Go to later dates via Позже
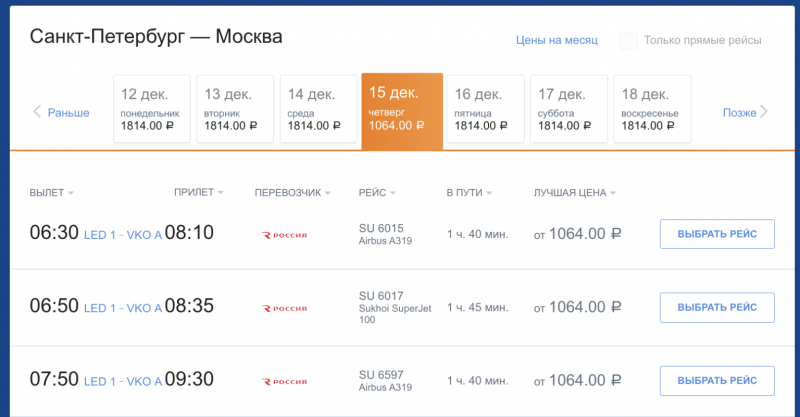 [739, 113]
